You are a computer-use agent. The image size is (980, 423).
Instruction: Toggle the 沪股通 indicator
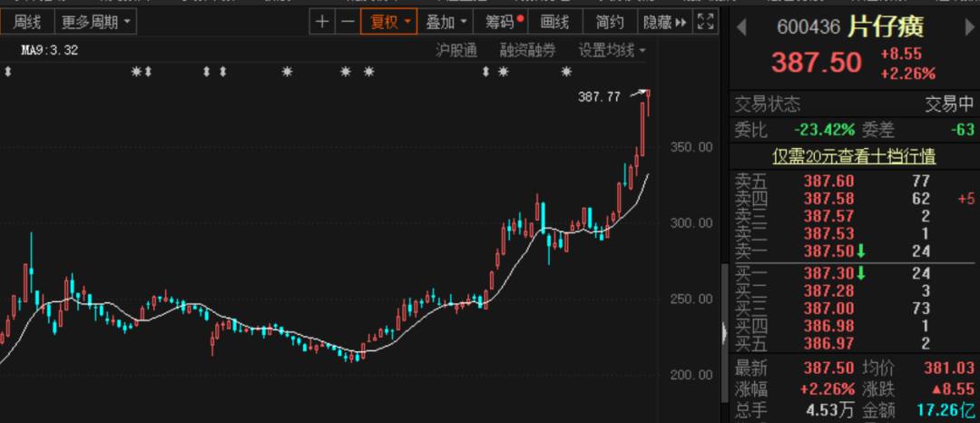[456, 50]
